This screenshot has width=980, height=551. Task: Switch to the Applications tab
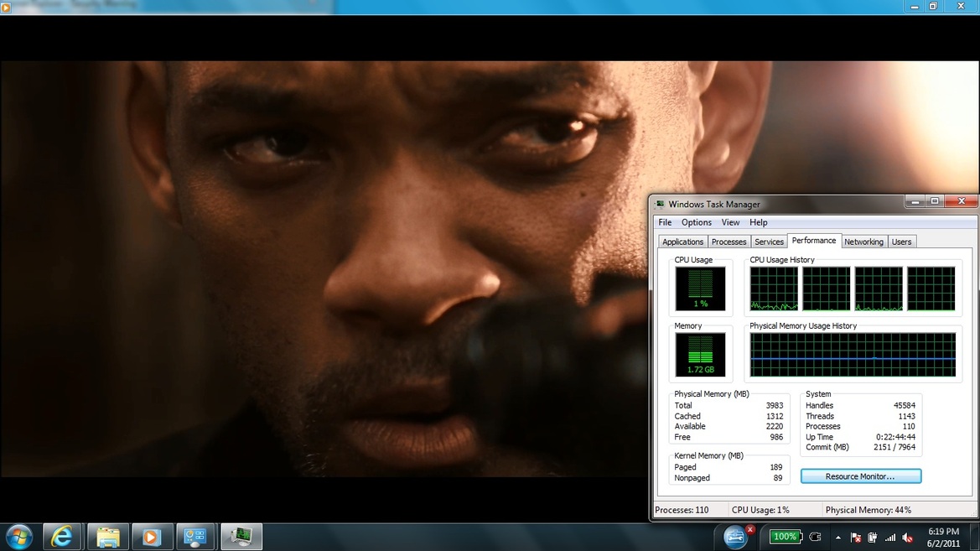[682, 242]
